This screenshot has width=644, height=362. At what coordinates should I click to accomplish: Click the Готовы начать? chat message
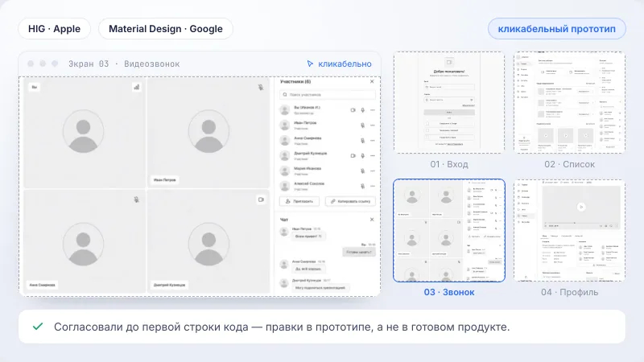click(x=358, y=252)
